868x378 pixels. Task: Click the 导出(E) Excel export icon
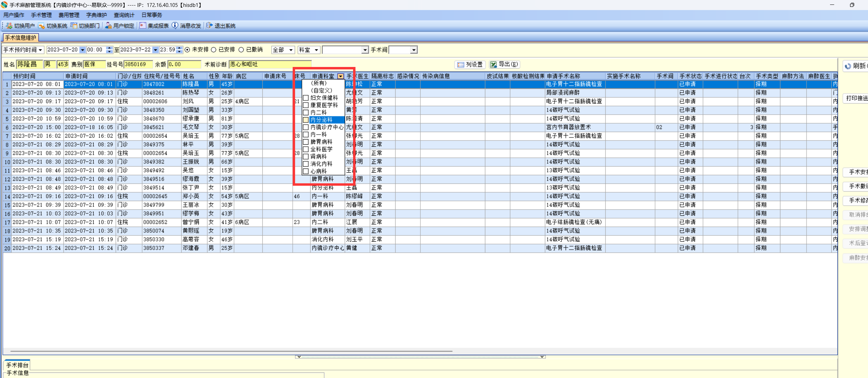[x=494, y=65]
